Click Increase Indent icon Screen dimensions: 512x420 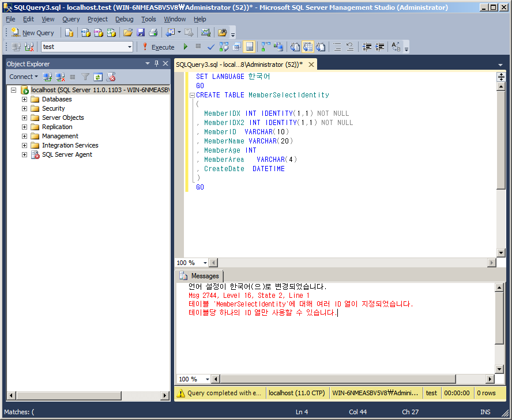379,47
